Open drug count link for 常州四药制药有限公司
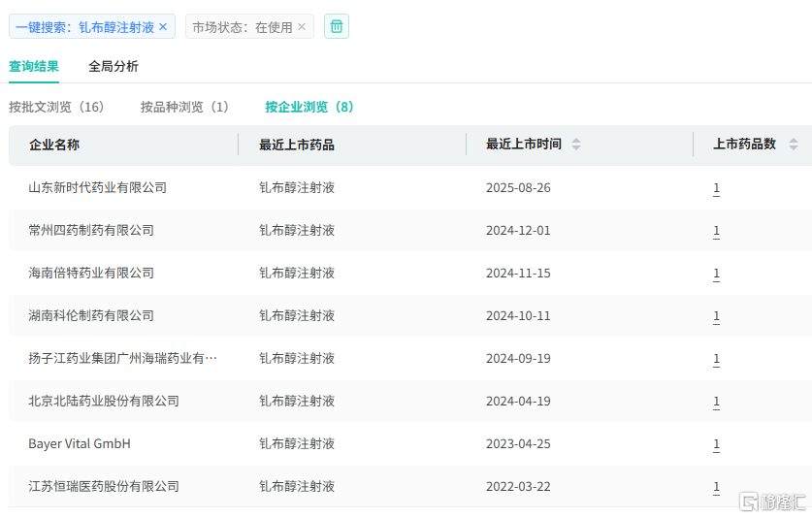The image size is (812, 518). tap(716, 231)
